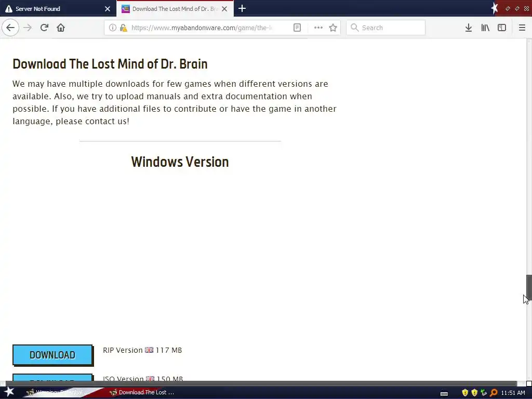Show sidebars using the sidebar icon
The width and height of the screenshot is (532, 399).
[x=502, y=28]
